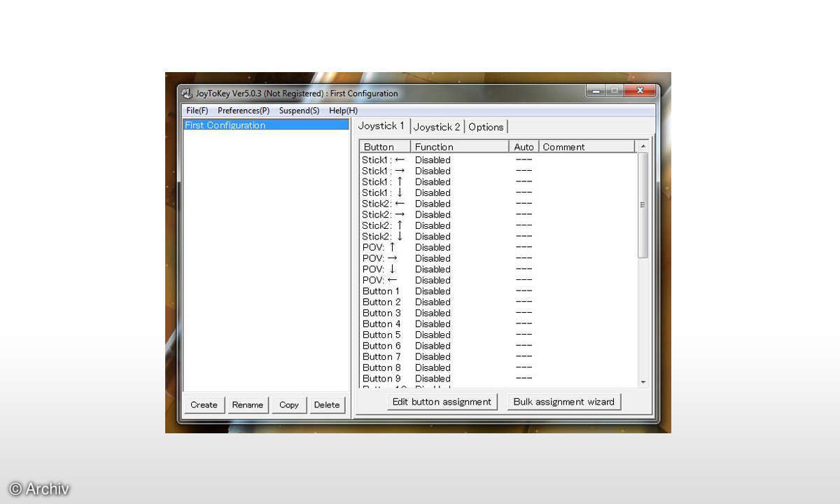Select the POV left arrow row
840x504 pixels.
click(x=498, y=280)
